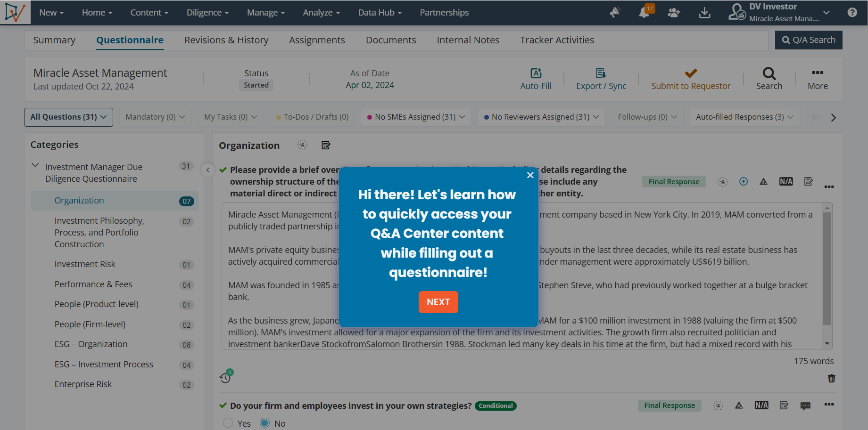Switch to the Assignments tab

[x=317, y=40]
